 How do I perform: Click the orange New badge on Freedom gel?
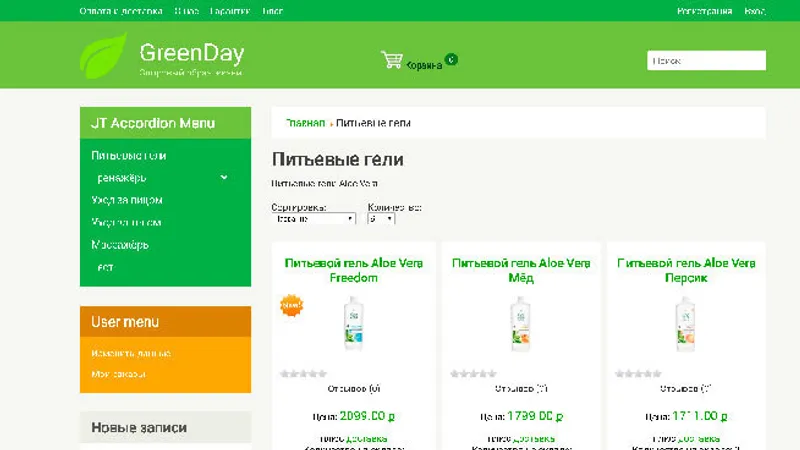(292, 305)
